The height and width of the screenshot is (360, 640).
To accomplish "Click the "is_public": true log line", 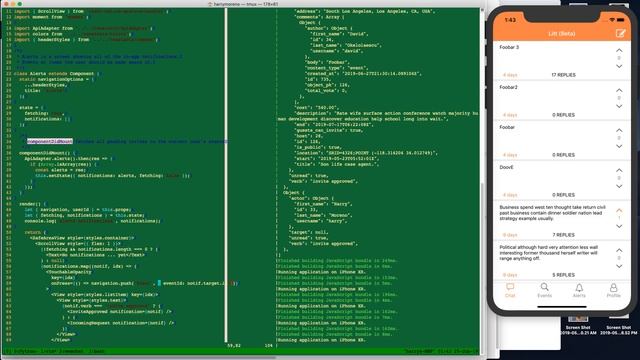I will 318,147.
